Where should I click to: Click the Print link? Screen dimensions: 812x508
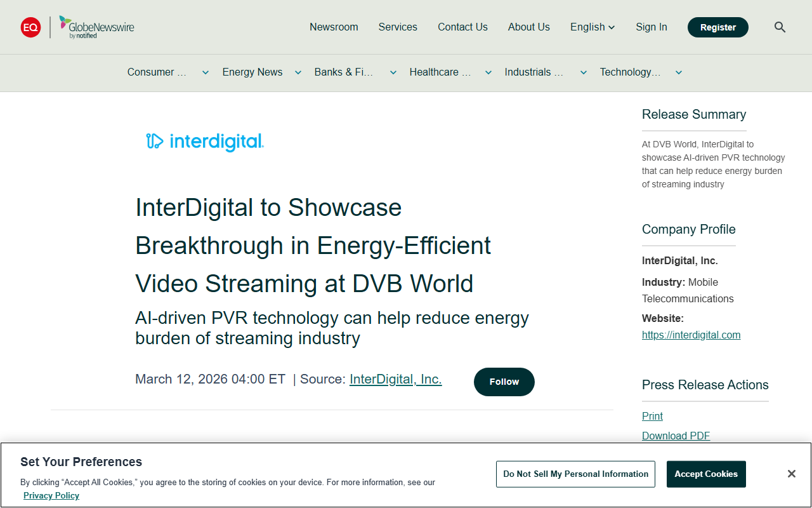tap(652, 416)
